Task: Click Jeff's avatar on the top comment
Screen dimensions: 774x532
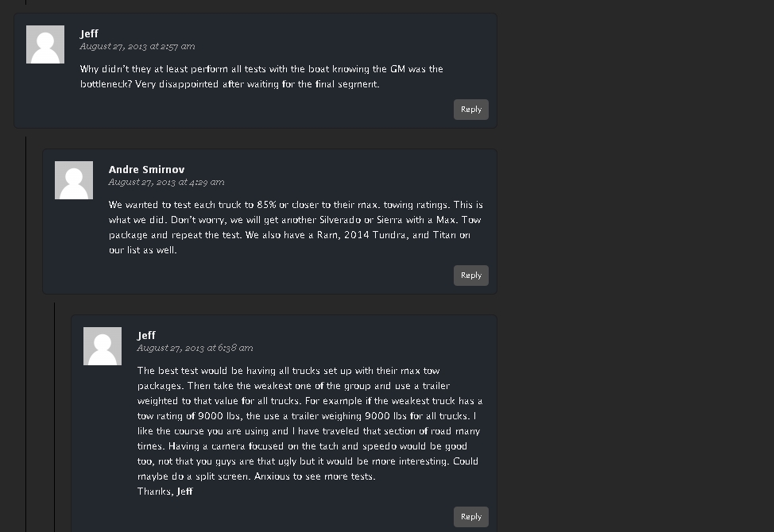Action: (x=45, y=44)
